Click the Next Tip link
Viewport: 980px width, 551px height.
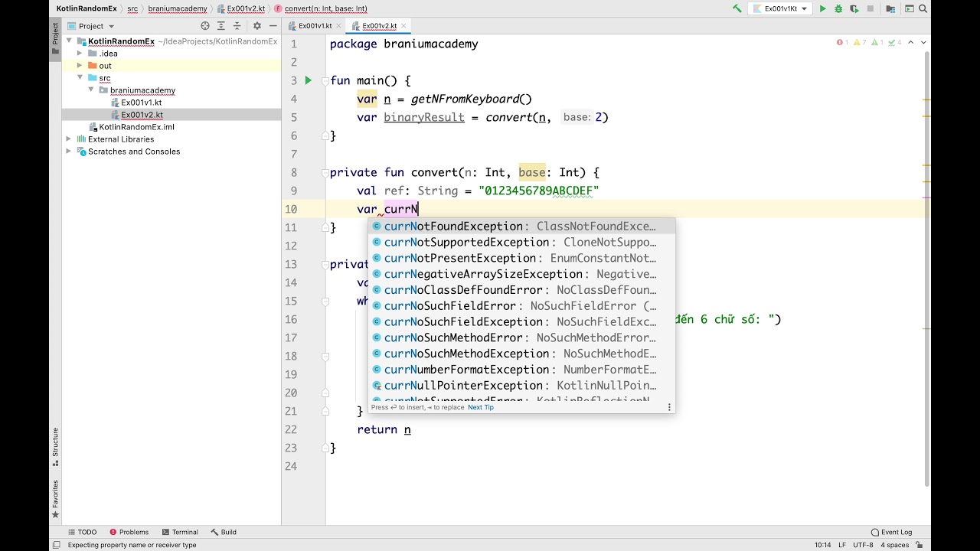[x=481, y=407]
